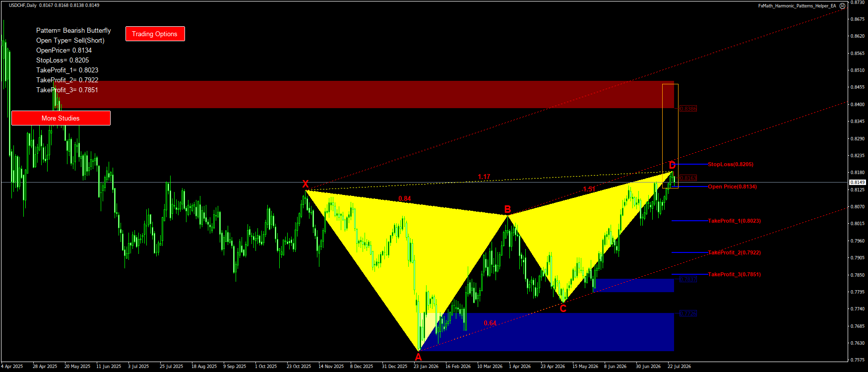Select the red B point label
This screenshot has width=868, height=372.
tap(507, 209)
